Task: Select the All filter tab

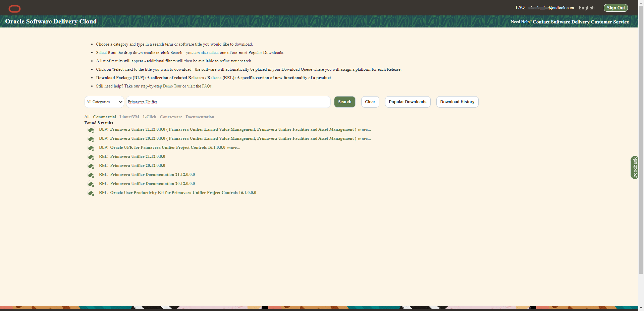Action: [87, 117]
